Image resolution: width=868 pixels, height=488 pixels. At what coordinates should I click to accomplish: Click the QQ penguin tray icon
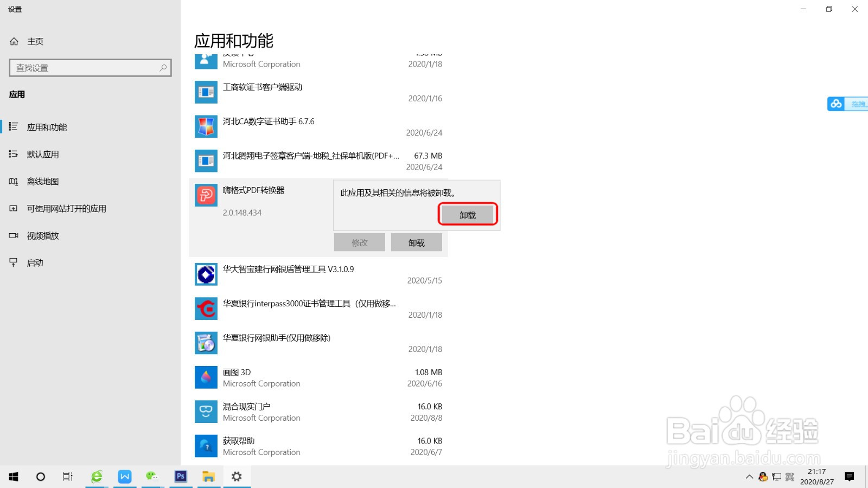coord(763,477)
